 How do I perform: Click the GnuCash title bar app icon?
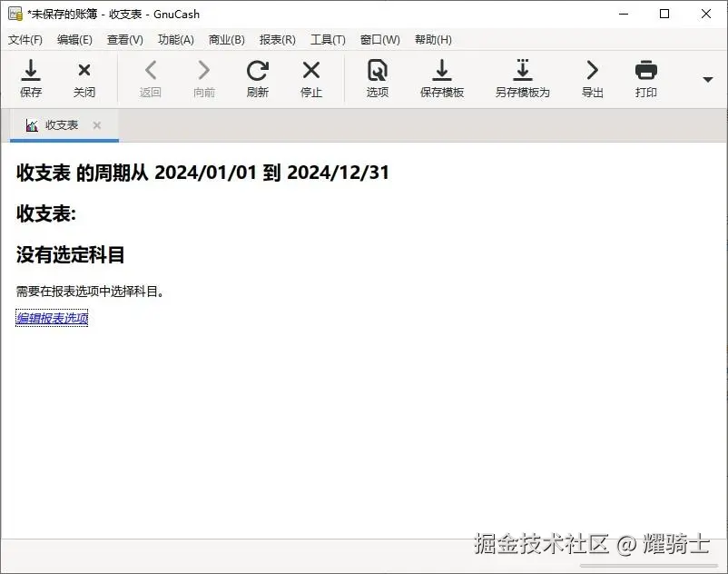pyautogui.click(x=15, y=14)
